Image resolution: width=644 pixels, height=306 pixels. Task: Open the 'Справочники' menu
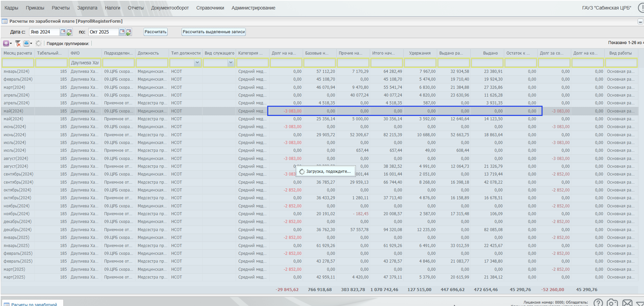pos(210,8)
